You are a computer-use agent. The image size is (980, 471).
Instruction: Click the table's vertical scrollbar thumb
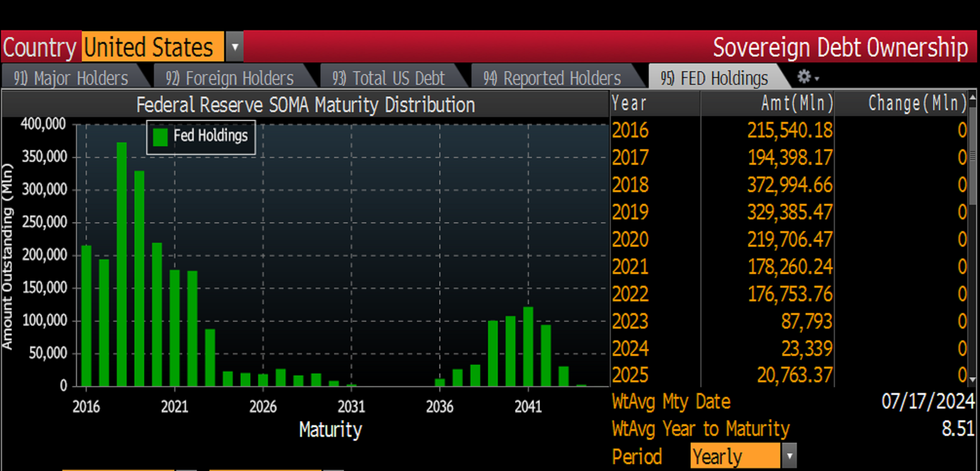pyautogui.click(x=973, y=156)
